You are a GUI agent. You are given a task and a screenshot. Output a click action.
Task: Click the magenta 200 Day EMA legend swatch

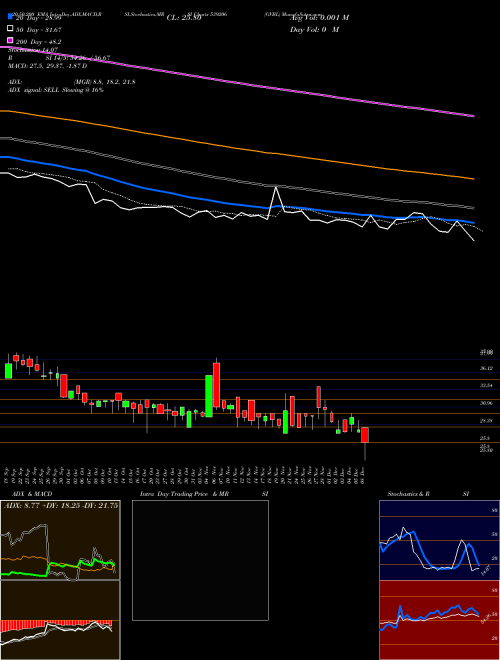tap(10, 41)
